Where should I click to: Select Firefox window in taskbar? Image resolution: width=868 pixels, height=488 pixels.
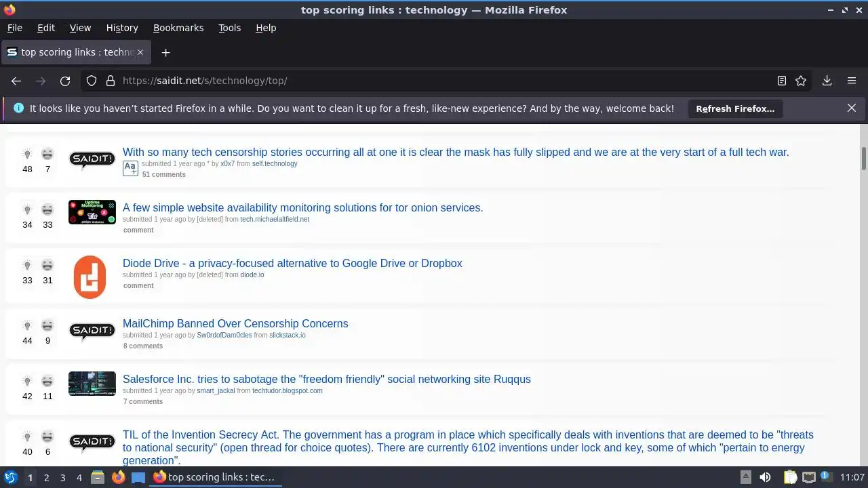tap(216, 478)
